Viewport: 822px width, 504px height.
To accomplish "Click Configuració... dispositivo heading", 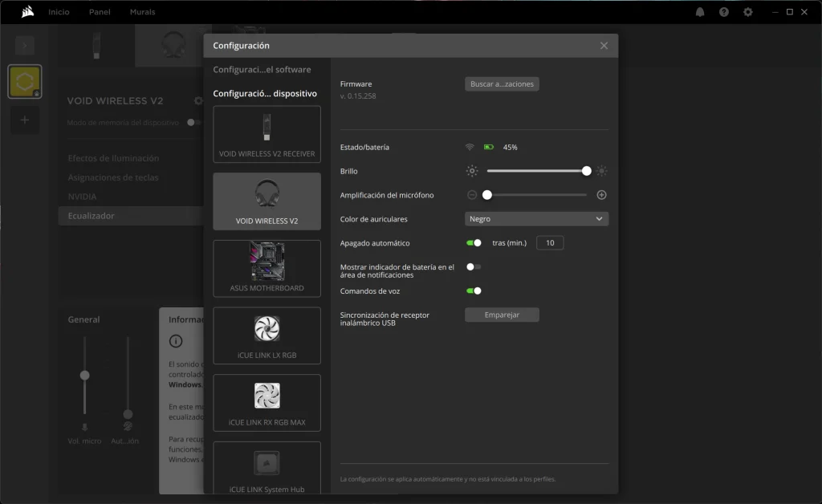I will click(265, 93).
